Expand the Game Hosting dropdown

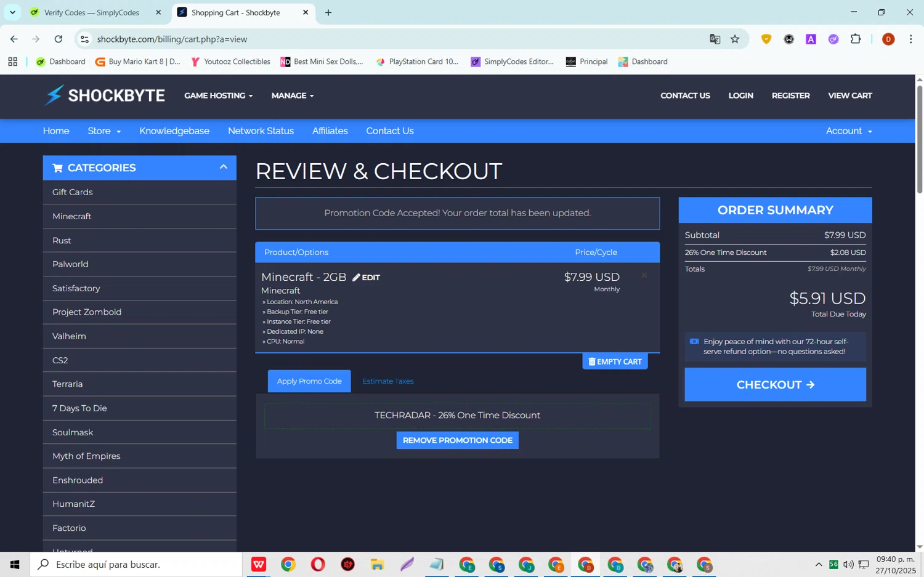pyautogui.click(x=219, y=95)
